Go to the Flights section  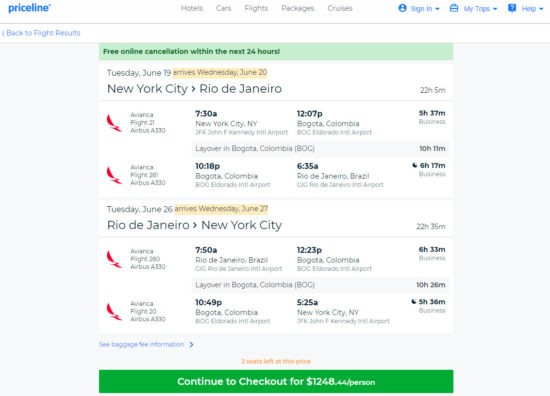256,8
